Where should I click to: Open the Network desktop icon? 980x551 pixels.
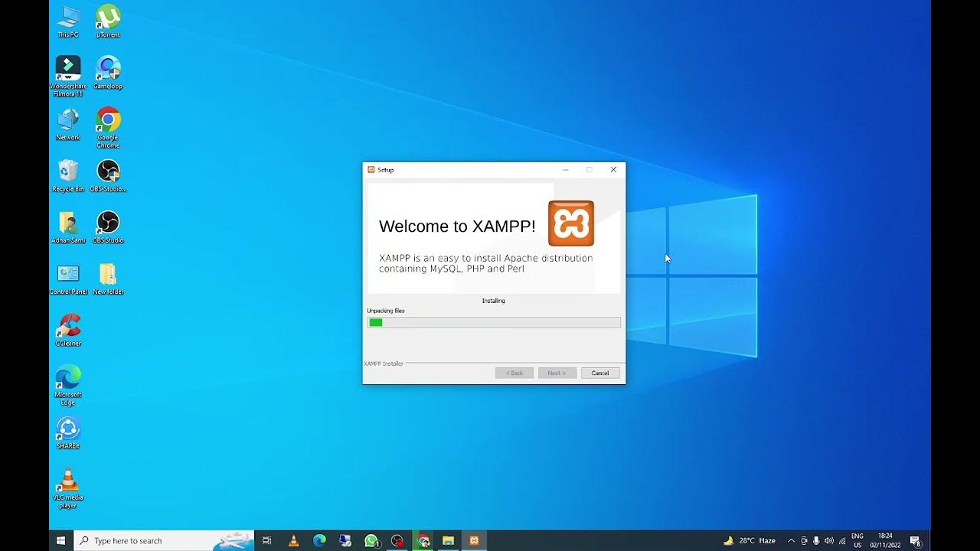68,125
